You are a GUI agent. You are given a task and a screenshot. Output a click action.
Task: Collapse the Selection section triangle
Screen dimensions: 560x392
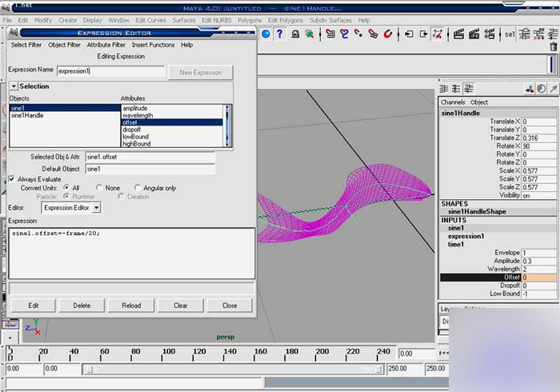click(x=14, y=86)
